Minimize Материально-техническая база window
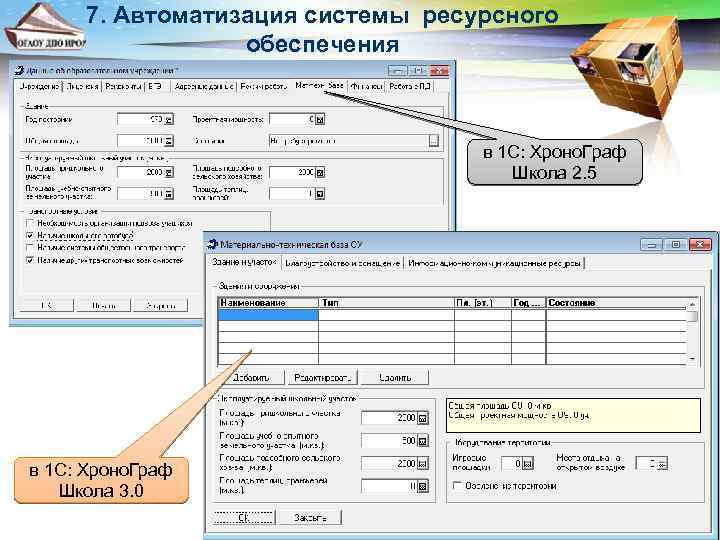 pyautogui.click(x=652, y=245)
